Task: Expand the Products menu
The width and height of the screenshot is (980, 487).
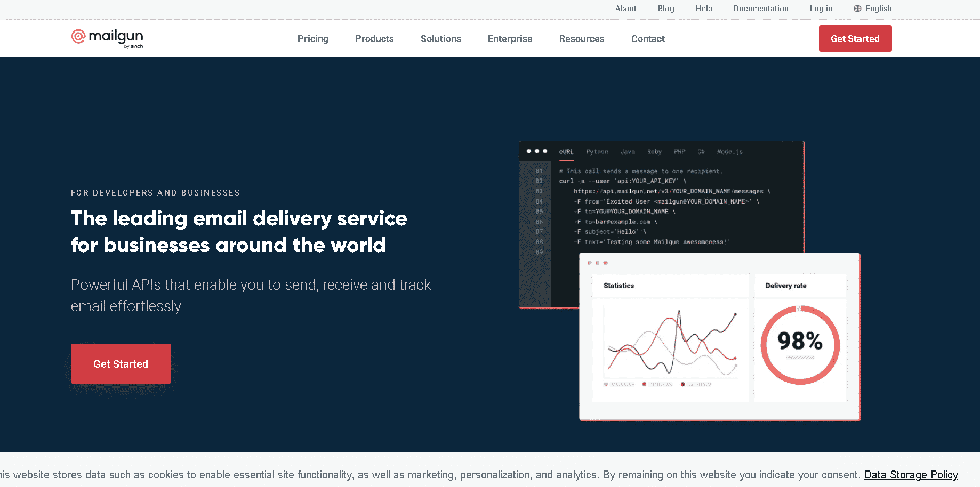Action: click(374, 39)
